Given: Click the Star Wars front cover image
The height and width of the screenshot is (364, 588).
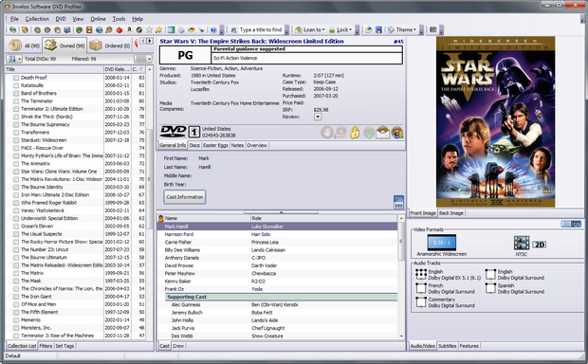Looking at the screenshot, I should point(495,121).
